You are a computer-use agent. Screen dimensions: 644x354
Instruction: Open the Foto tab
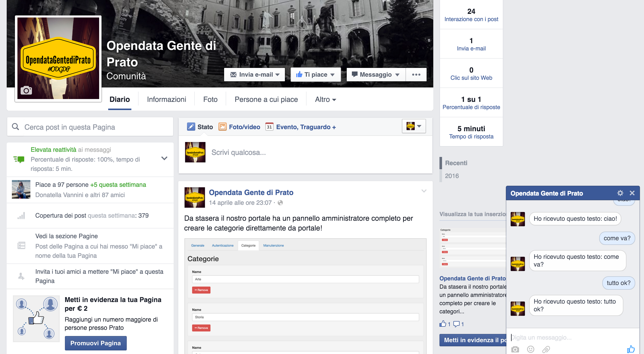point(210,100)
